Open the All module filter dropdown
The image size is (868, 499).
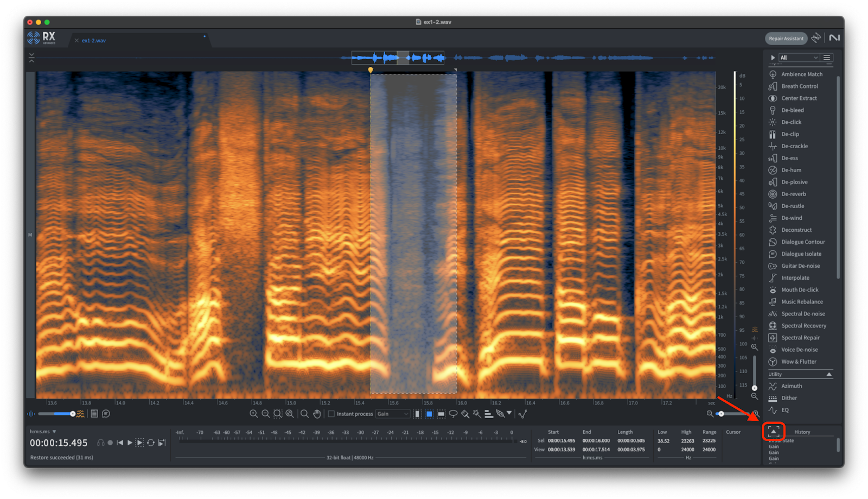pyautogui.click(x=799, y=58)
